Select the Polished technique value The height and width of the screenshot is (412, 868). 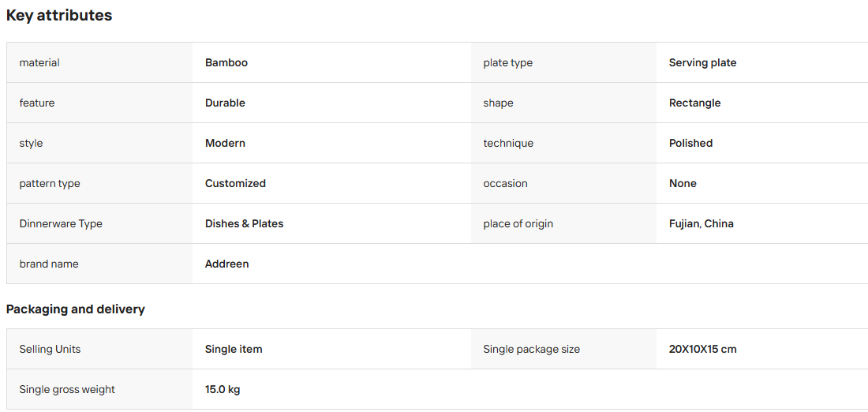pos(691,144)
